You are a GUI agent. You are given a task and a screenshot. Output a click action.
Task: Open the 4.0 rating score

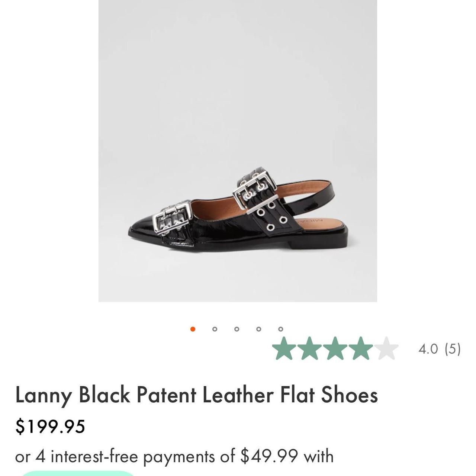[x=428, y=349]
